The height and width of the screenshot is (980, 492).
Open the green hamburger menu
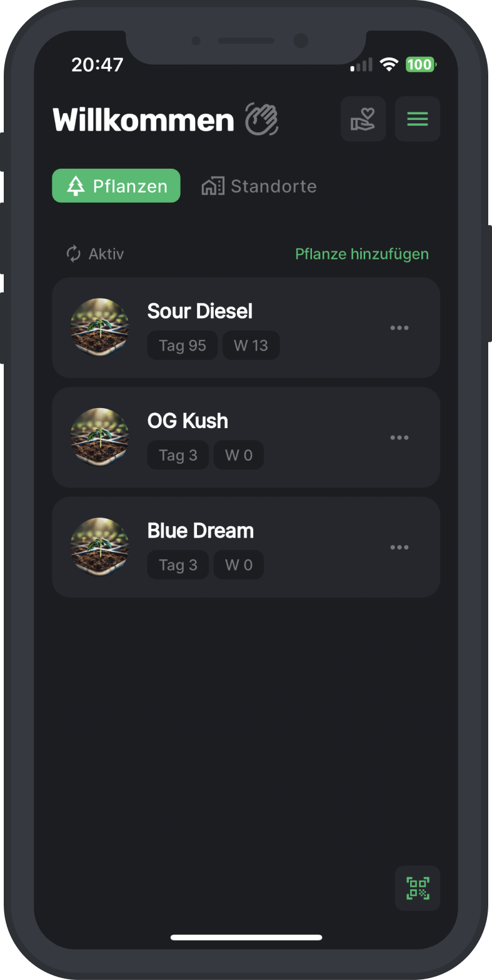click(x=418, y=119)
